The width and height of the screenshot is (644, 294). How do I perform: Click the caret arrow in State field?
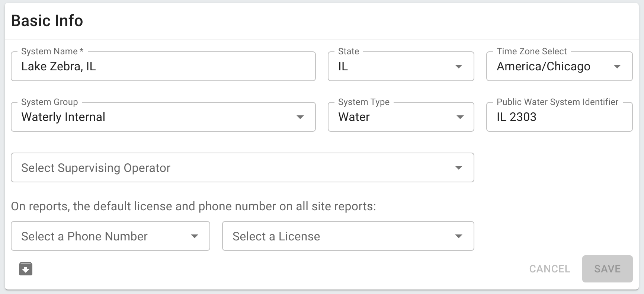(x=459, y=67)
